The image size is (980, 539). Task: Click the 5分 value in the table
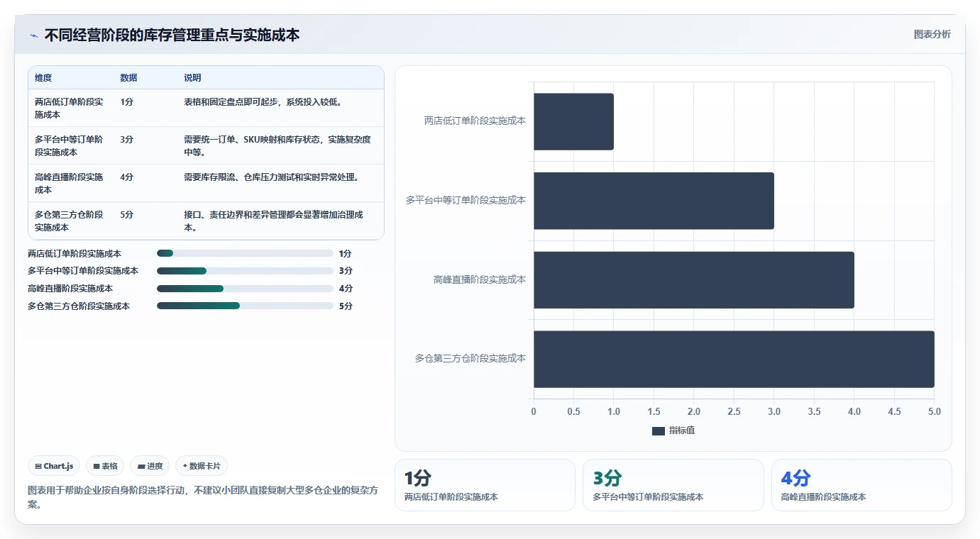[126, 215]
